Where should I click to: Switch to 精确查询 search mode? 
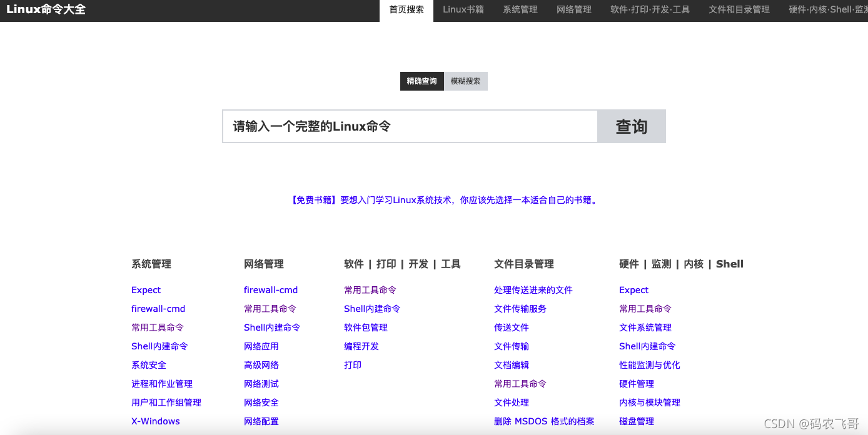(x=422, y=81)
